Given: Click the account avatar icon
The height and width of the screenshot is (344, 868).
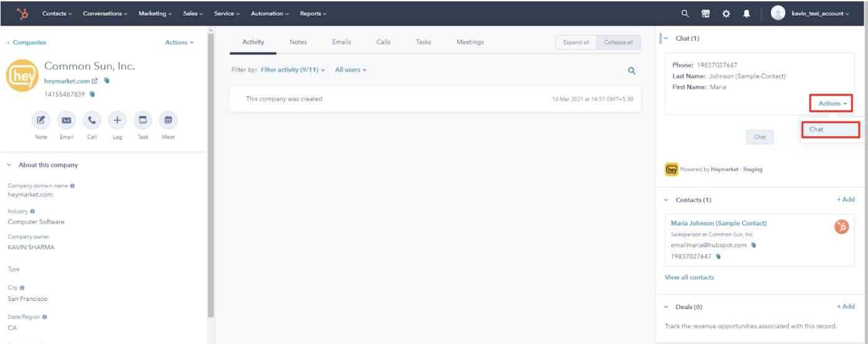Looking at the screenshot, I should click(778, 13).
